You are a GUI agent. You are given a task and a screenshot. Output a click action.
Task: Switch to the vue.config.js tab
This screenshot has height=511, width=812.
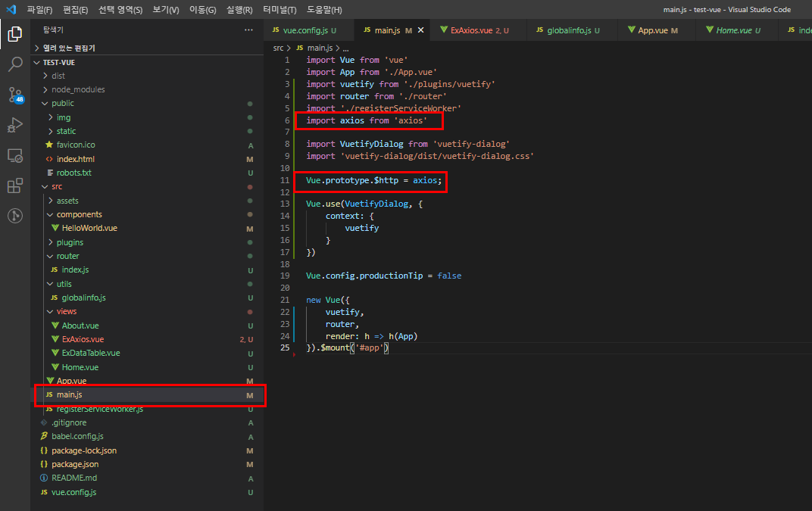click(x=309, y=30)
